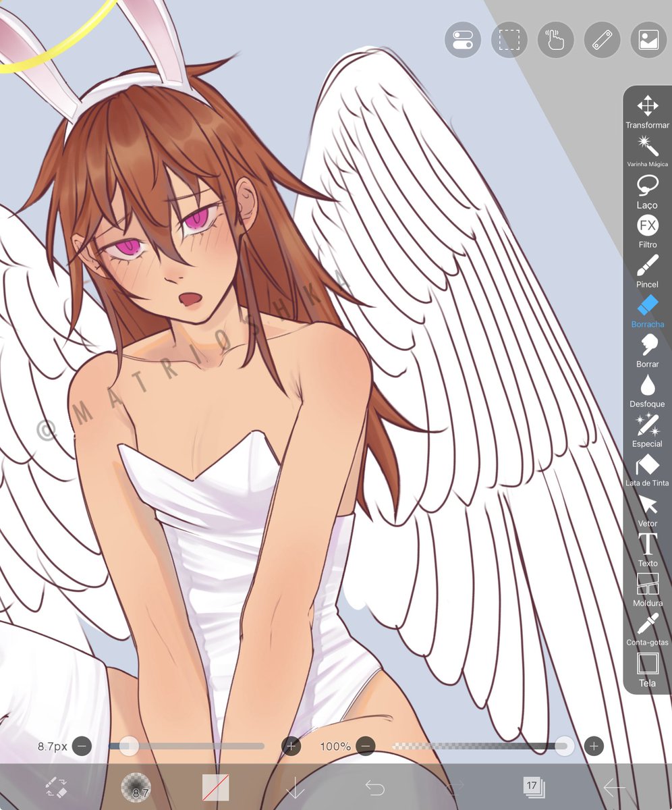Viewport: 672px width, 810px height.
Task: Select the Laço lasso tool
Action: pos(648,192)
